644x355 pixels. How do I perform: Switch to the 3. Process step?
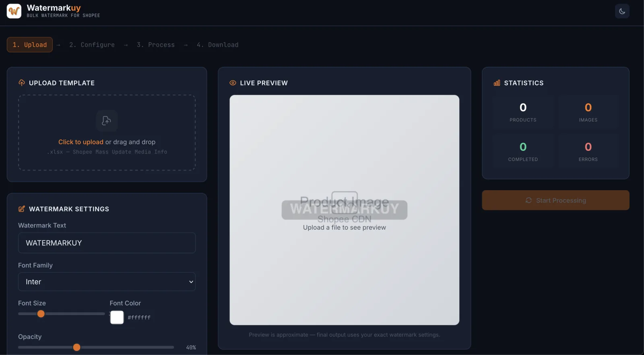pos(156,45)
